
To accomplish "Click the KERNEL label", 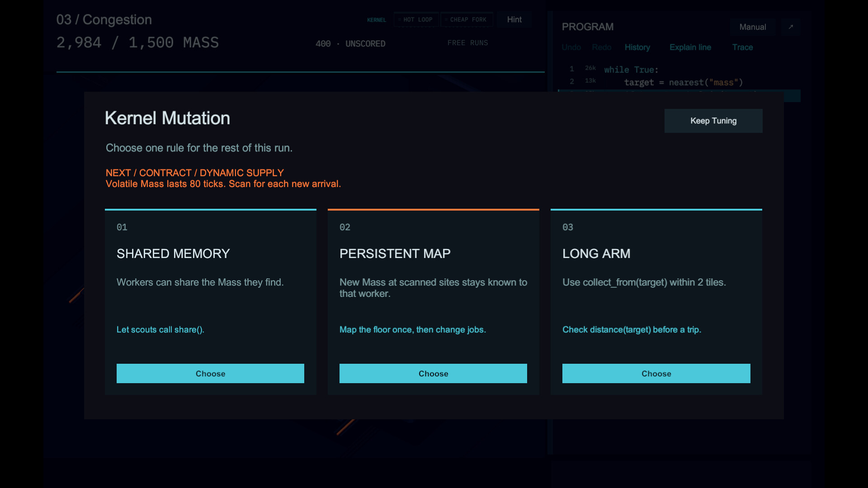I will pos(377,20).
